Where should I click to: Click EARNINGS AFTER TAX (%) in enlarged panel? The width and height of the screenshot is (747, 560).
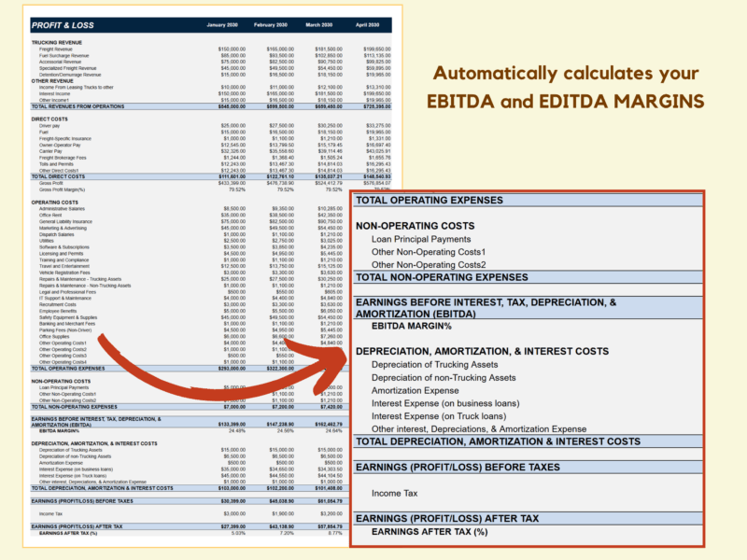[430, 532]
